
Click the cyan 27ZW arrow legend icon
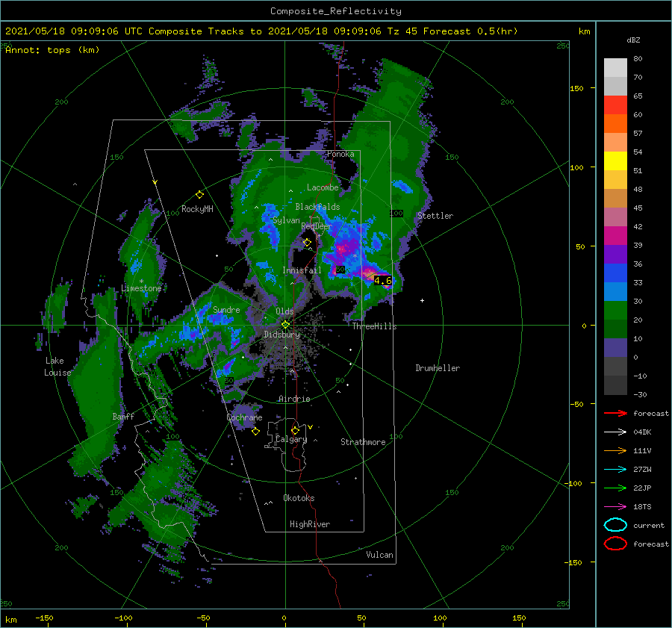(x=615, y=470)
